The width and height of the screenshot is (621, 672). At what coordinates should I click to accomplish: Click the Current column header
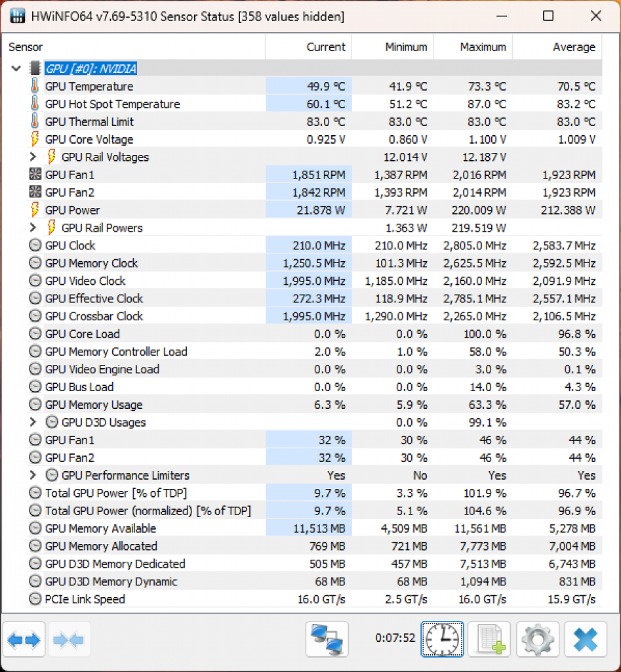308,47
